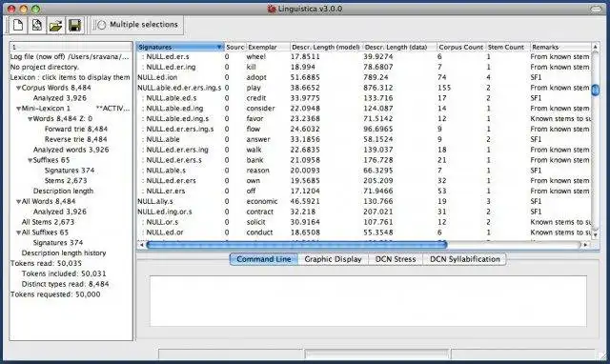Image resolution: width=610 pixels, height=364 pixels.
Task: Click the Descr. Length (data) column header
Action: point(399,47)
